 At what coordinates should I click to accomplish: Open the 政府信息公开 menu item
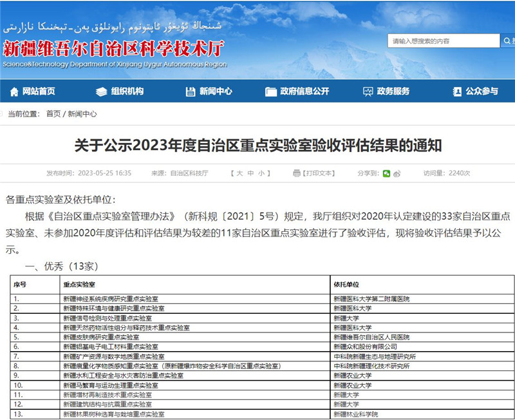click(x=304, y=91)
